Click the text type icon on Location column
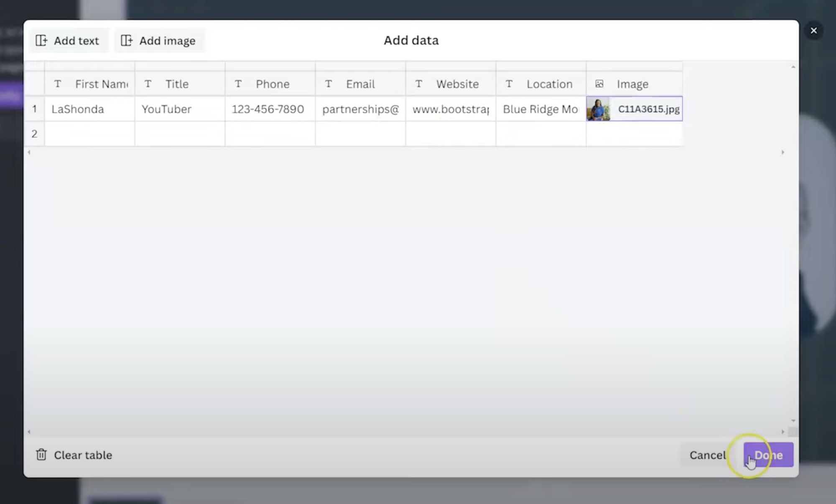The height and width of the screenshot is (504, 836). coord(509,84)
